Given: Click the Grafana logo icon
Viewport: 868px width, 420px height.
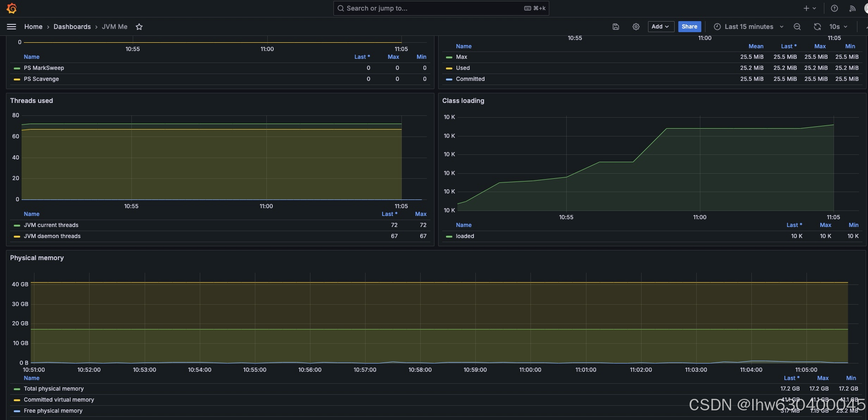Looking at the screenshot, I should [12, 8].
